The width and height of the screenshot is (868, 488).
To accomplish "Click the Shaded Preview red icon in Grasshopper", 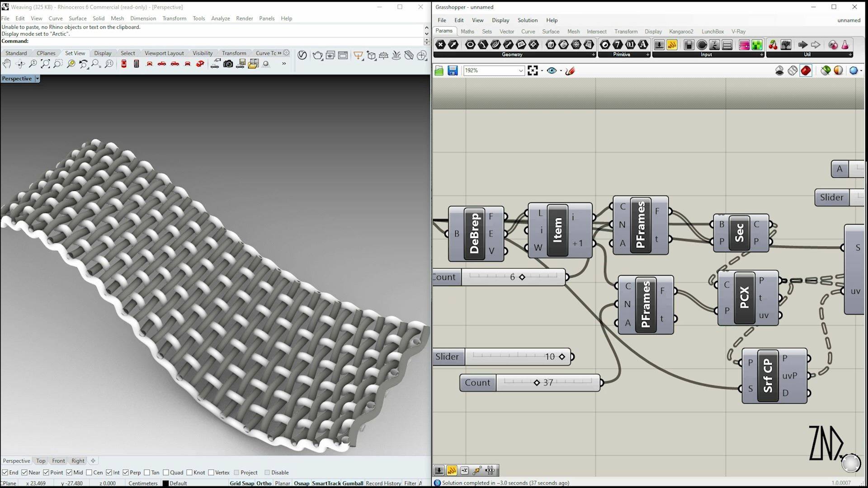I will click(806, 70).
